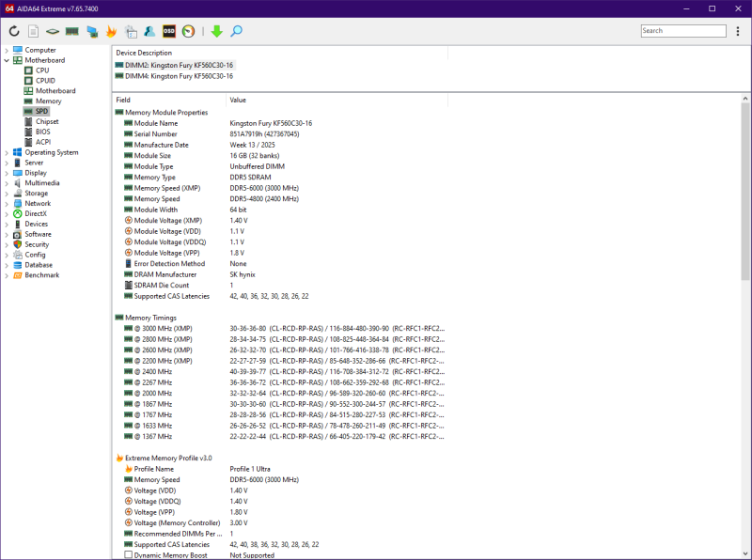Click the scrollbar up arrow

pos(744,99)
